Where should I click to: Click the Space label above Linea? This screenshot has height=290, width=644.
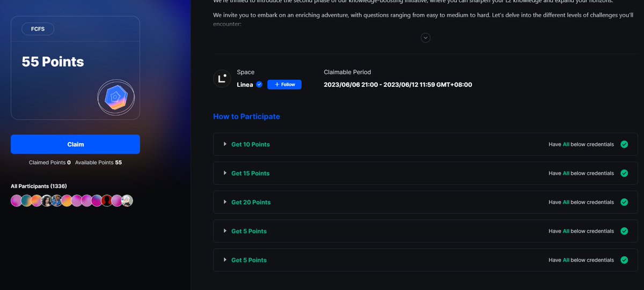246,72
